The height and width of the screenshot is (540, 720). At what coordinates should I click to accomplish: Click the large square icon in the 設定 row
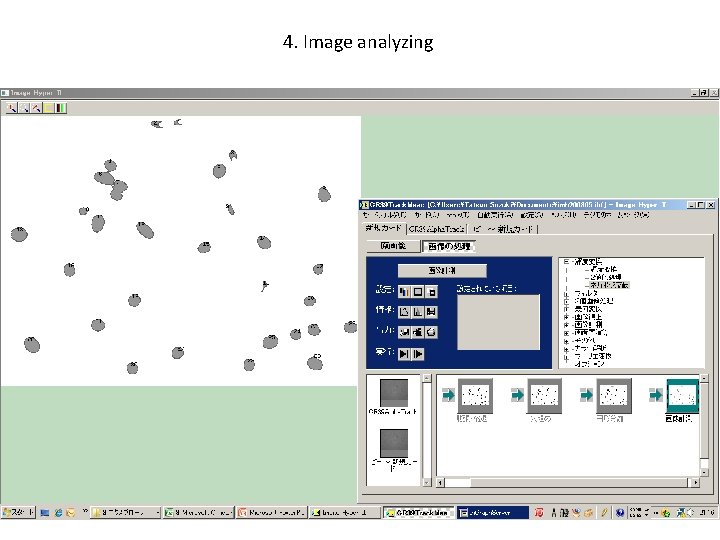(x=418, y=292)
